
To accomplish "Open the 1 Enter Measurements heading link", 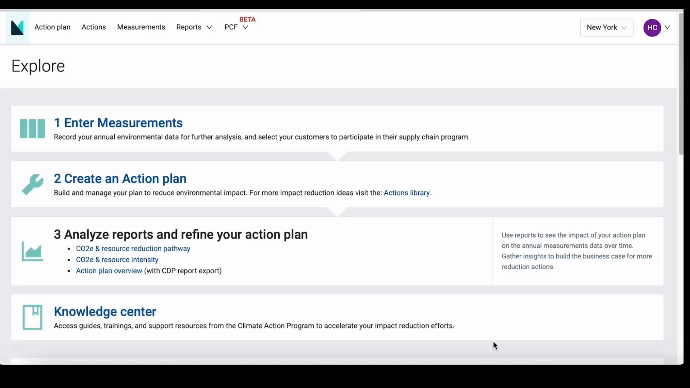I will [118, 123].
